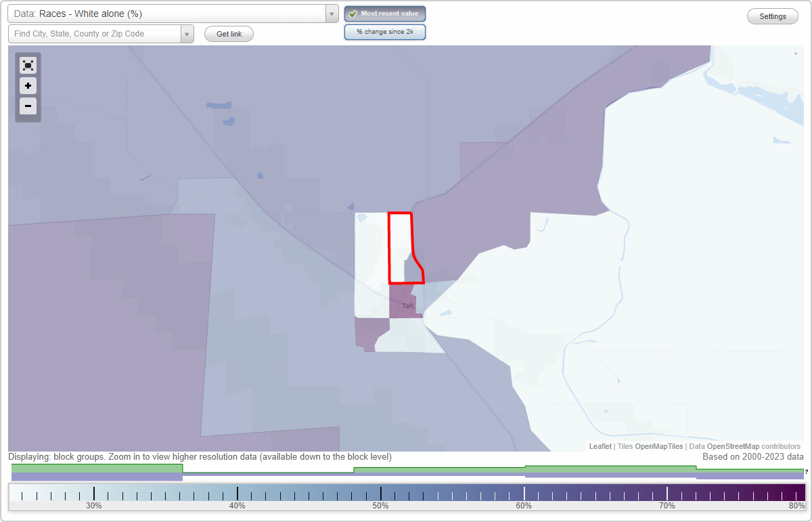Click the full-extent view icon above zoom controls
This screenshot has height=522, width=812.
pyautogui.click(x=28, y=65)
